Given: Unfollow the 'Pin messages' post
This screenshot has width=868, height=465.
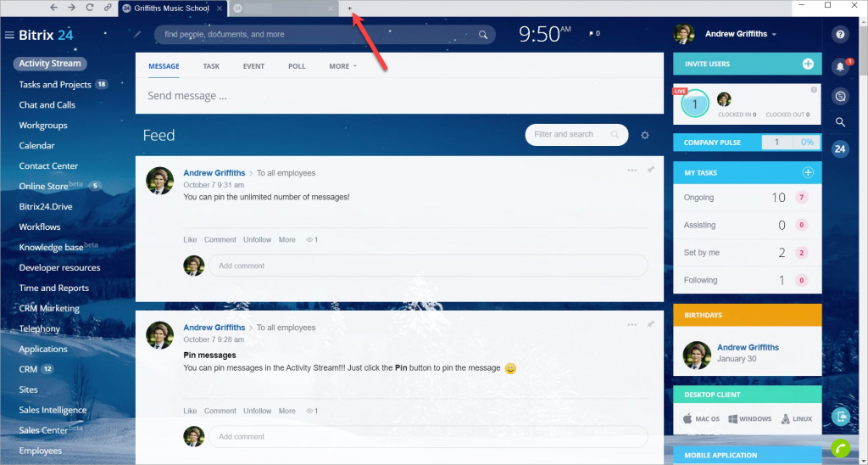Looking at the screenshot, I should pyautogui.click(x=258, y=411).
